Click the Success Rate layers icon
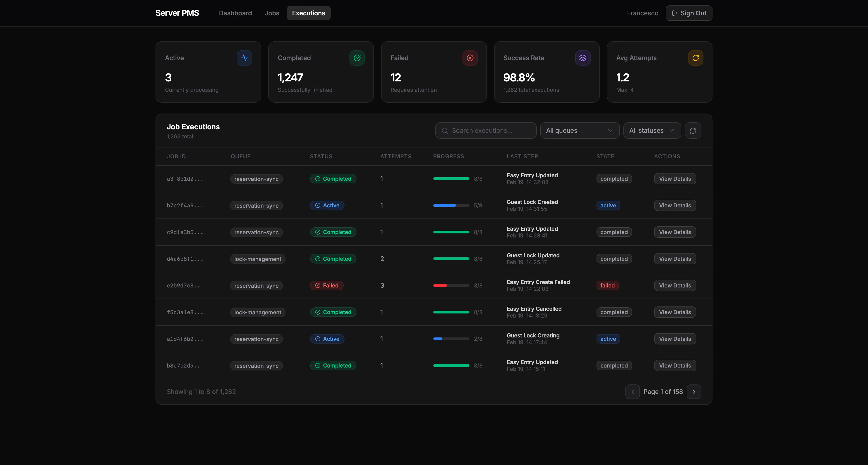The height and width of the screenshot is (465, 868). (583, 58)
